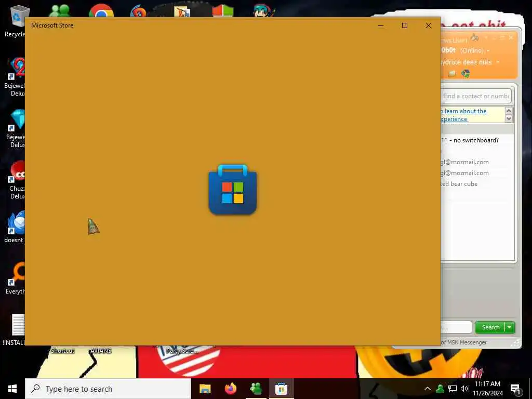
Task: Click the 'learn about the experience' link
Action: tap(464, 115)
